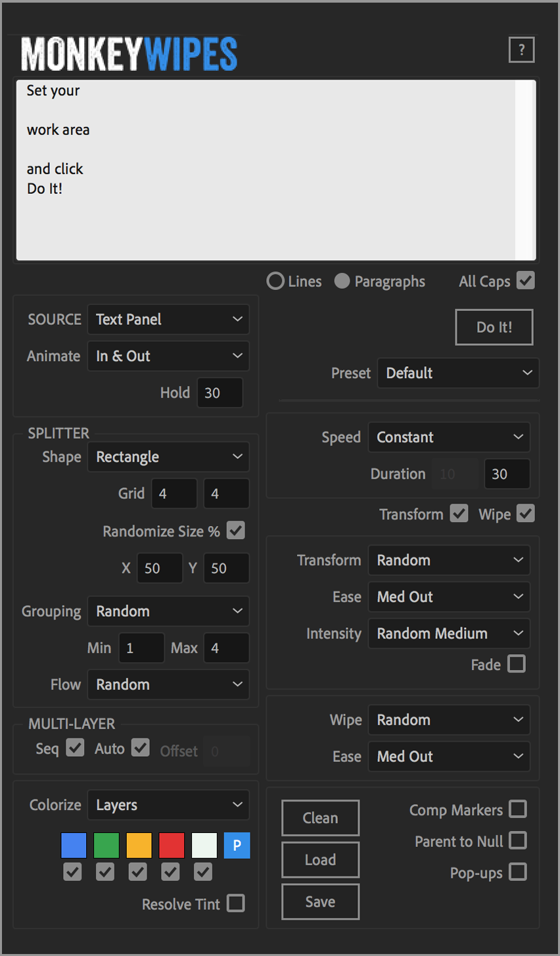Open the Wipe type dropdown showing Random
The image size is (560, 956).
click(449, 720)
